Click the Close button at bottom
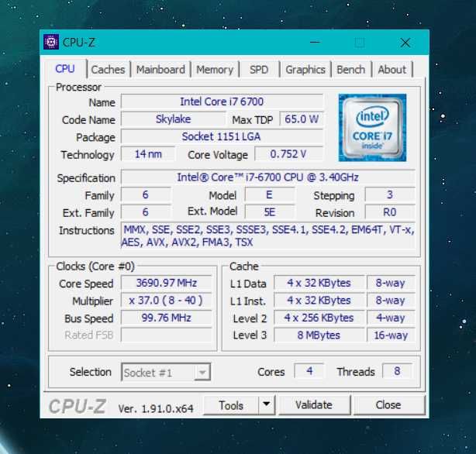Screen dimensions: 476x454 pyautogui.click(x=388, y=405)
